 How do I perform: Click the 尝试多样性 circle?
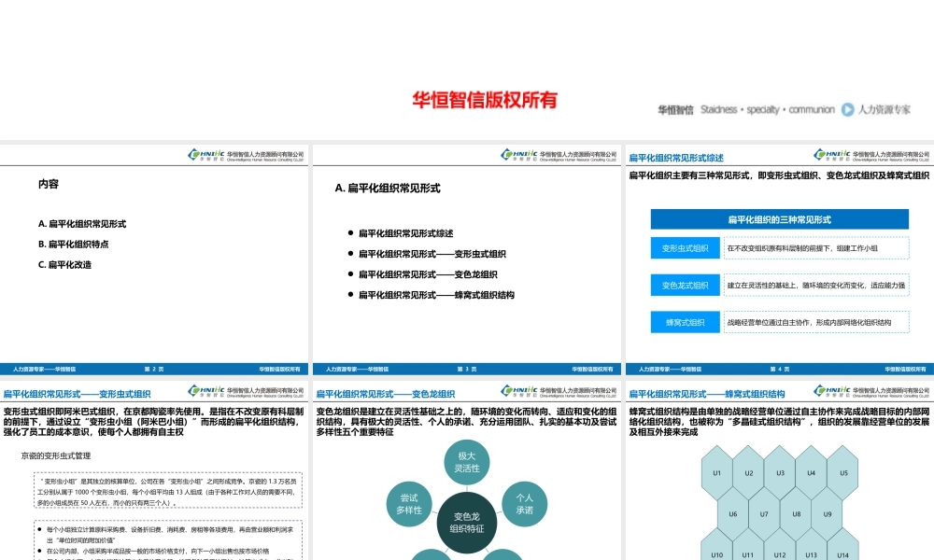(409, 504)
